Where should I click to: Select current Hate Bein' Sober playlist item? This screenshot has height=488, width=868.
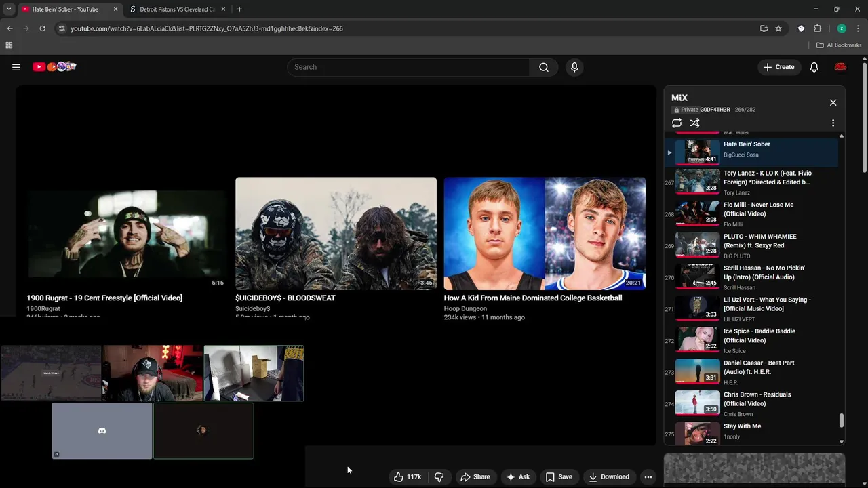[x=751, y=151]
